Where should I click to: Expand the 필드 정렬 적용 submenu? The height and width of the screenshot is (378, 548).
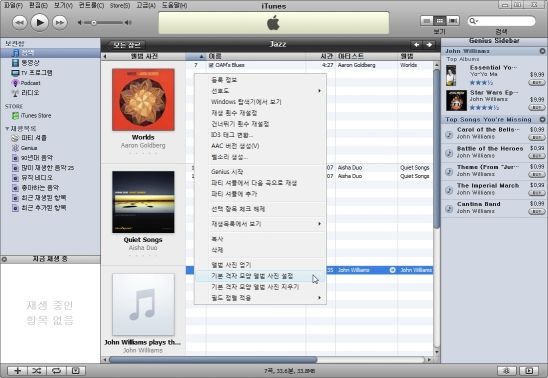coord(319,298)
